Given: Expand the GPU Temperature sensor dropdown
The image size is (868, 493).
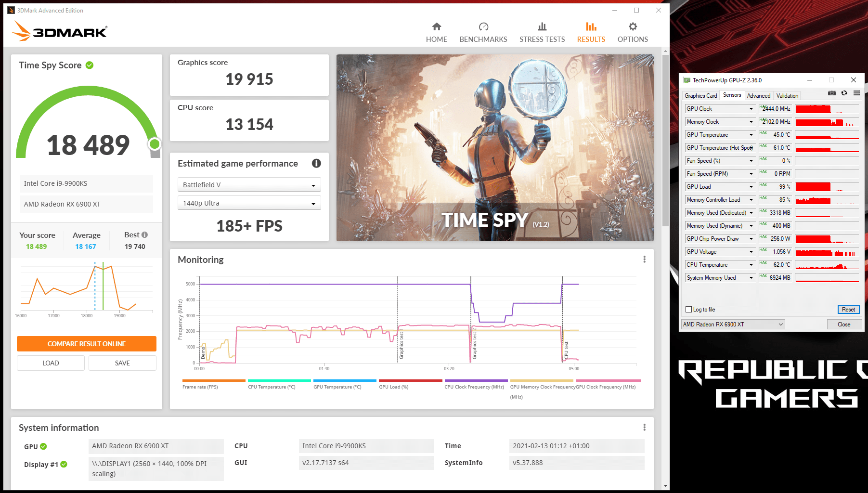Looking at the screenshot, I should pyautogui.click(x=751, y=135).
